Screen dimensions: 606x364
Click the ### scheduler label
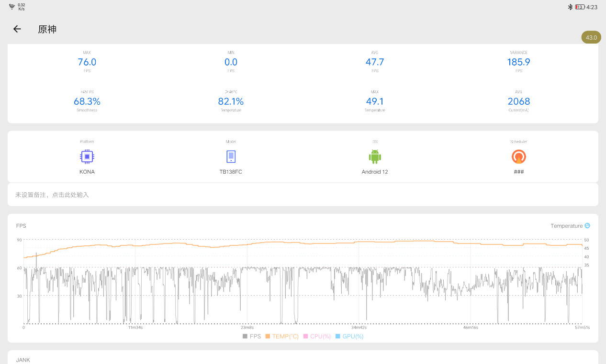[x=519, y=172]
